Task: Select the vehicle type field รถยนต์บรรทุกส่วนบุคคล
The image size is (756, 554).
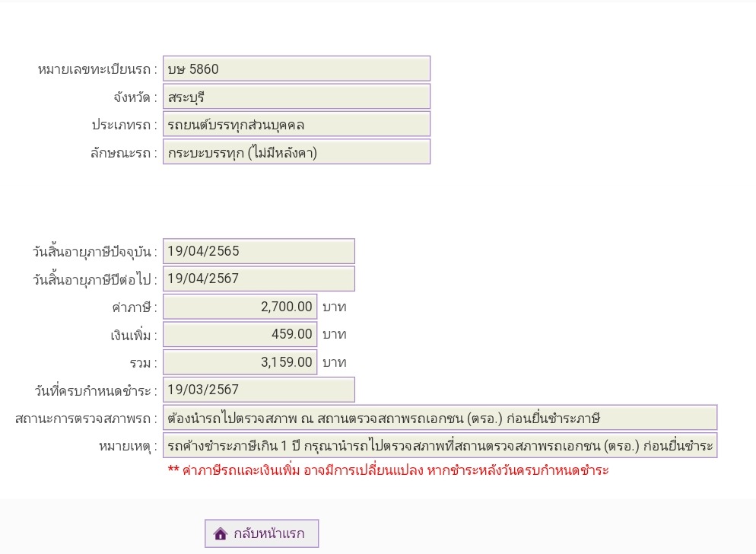Action: point(297,125)
